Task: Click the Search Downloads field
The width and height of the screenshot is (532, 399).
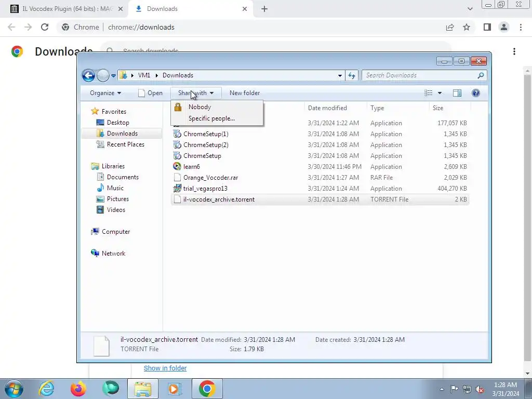Action: [424, 75]
